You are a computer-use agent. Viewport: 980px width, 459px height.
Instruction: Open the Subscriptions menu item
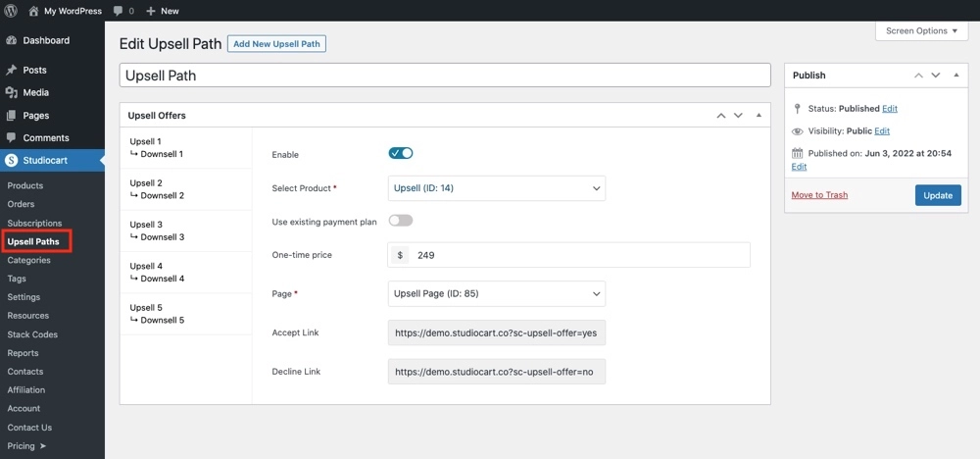pyautogui.click(x=34, y=224)
